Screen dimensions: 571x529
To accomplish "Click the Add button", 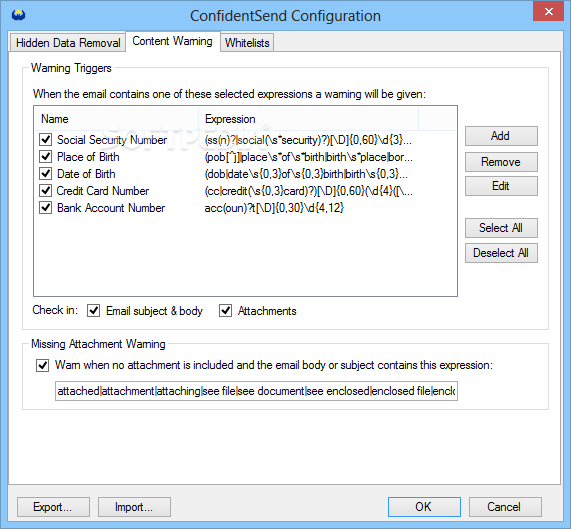I will [x=501, y=136].
